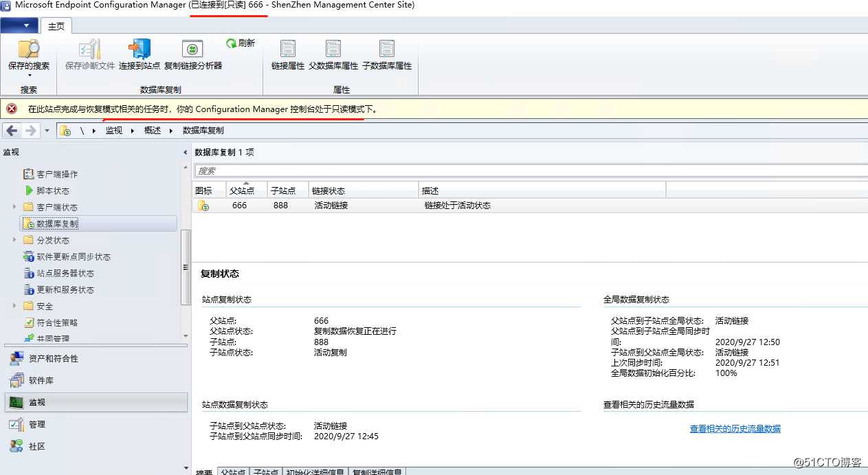Image resolution: width=868 pixels, height=475 pixels.
Task: Click 数据库复制 in the breadcrumb path
Action: coord(203,131)
